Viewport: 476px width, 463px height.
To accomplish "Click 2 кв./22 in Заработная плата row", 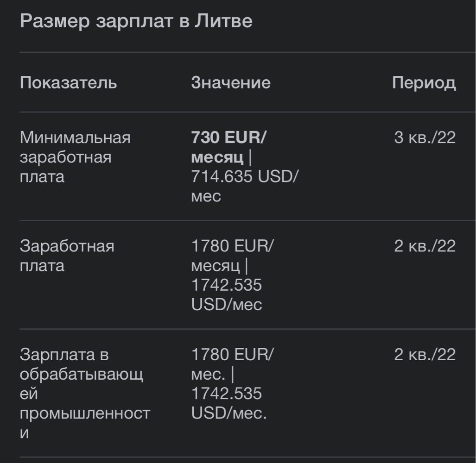I will click(425, 246).
